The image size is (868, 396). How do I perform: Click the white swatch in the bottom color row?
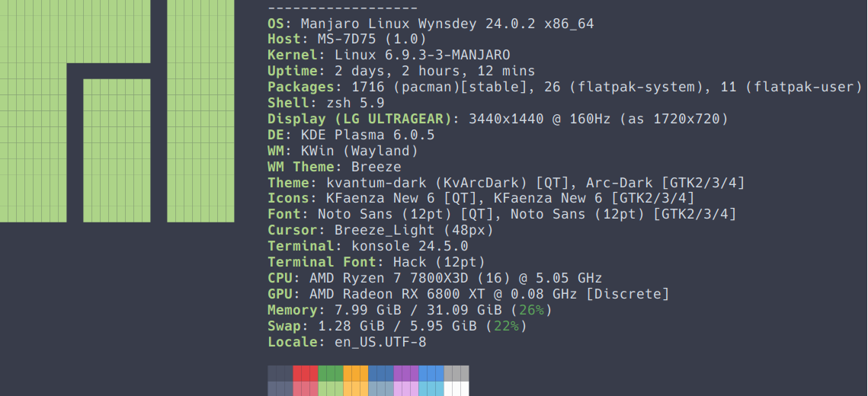[456, 388]
